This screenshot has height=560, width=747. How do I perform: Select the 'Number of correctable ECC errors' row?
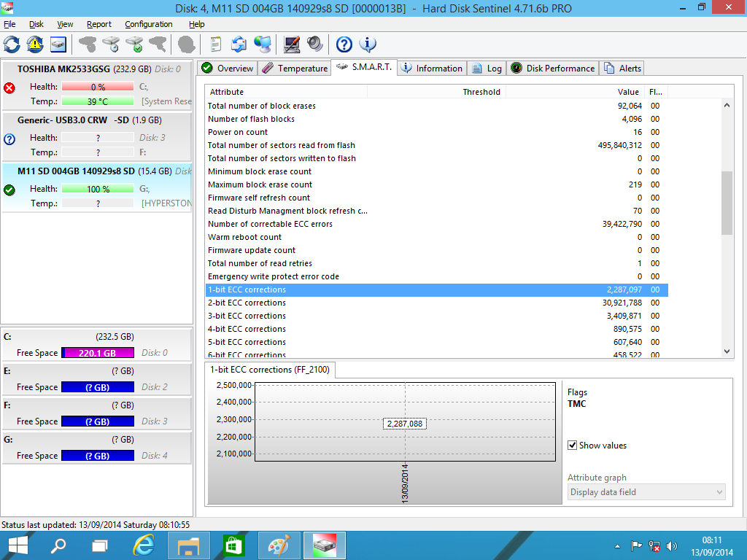(437, 224)
